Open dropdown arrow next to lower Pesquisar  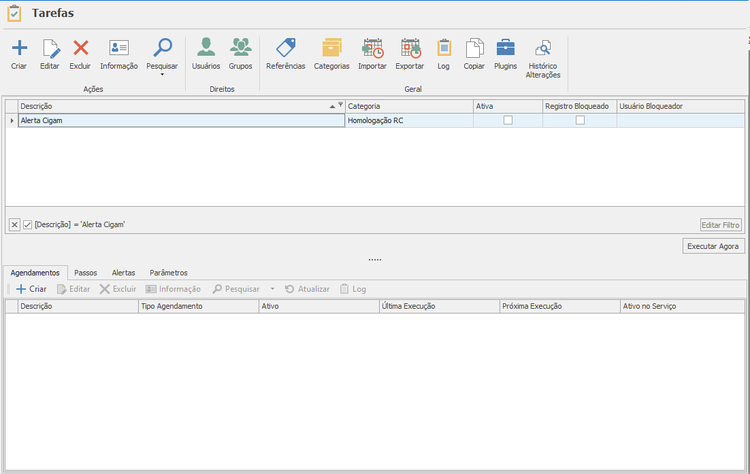click(273, 289)
